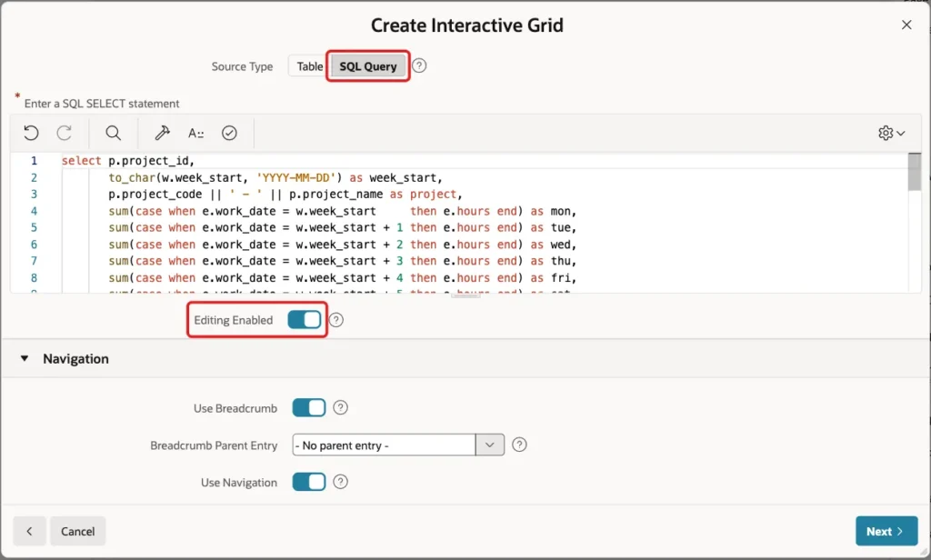This screenshot has height=560, width=931.
Task: Click line number 4 in the editor gutter
Action: pos(34,211)
